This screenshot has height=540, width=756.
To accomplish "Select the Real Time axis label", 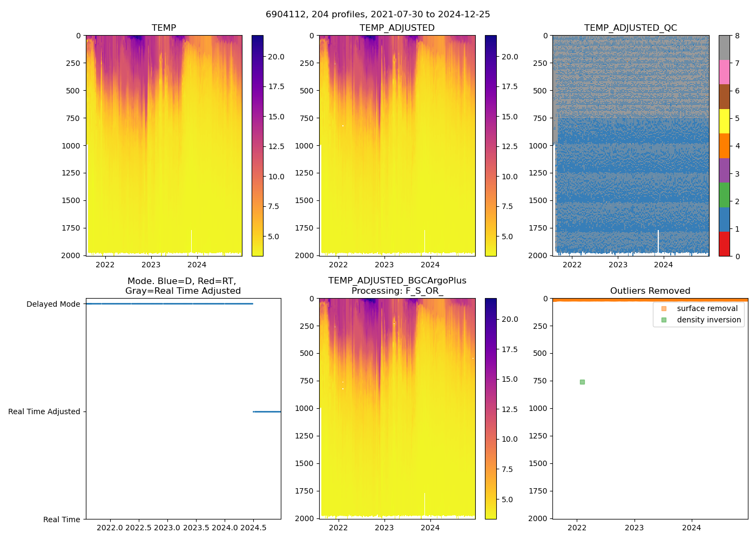I will pos(62,519).
